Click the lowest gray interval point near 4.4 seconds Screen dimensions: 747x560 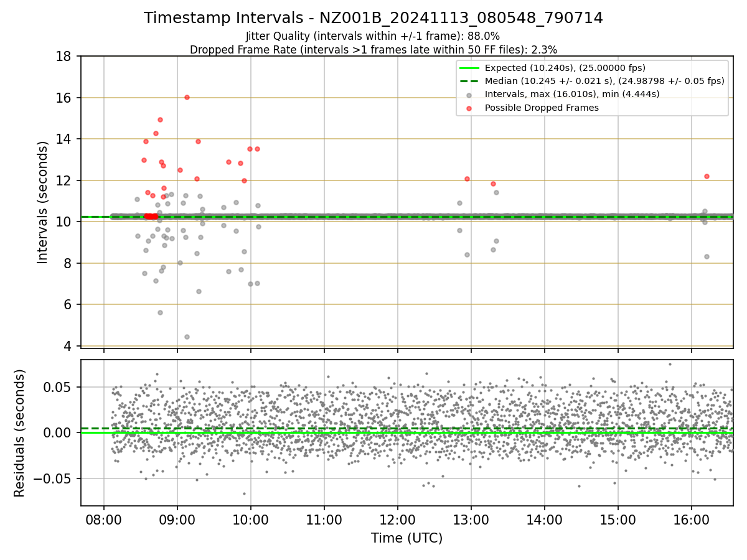[x=187, y=337]
